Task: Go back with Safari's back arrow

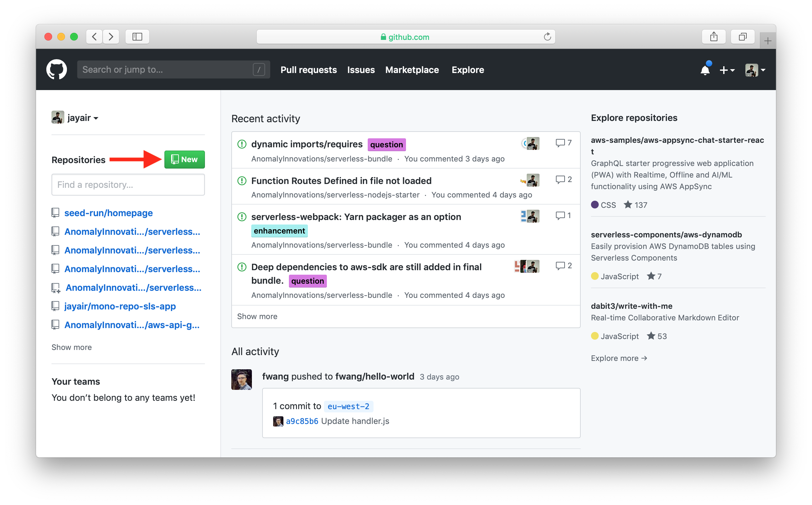Action: (x=95, y=37)
